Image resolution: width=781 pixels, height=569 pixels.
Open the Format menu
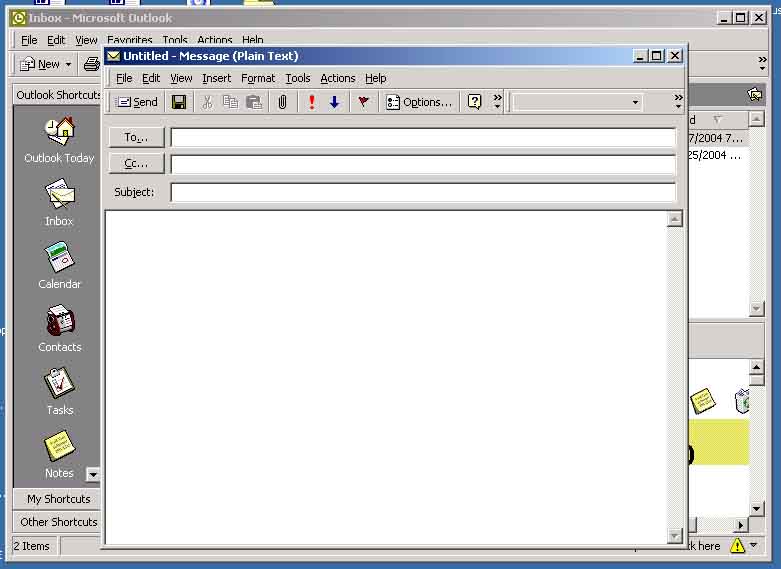258,78
